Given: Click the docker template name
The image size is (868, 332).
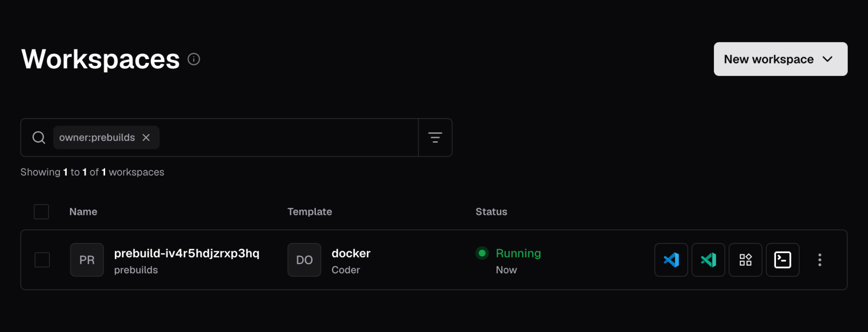Looking at the screenshot, I should click(x=351, y=253).
